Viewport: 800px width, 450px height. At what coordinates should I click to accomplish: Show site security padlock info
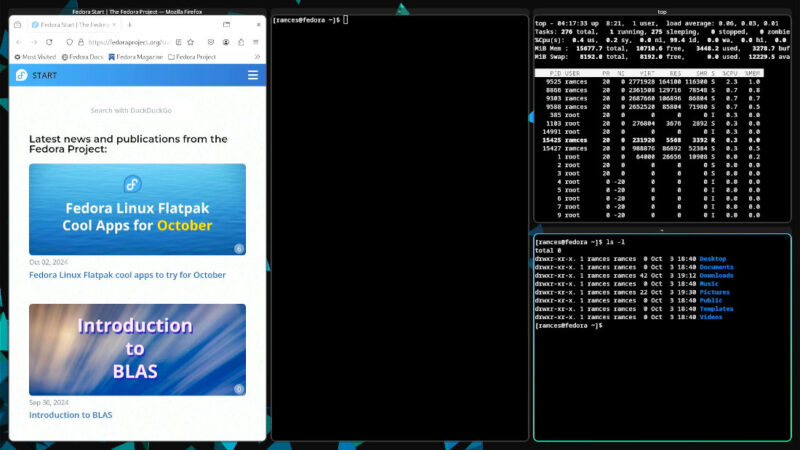pyautogui.click(x=81, y=42)
